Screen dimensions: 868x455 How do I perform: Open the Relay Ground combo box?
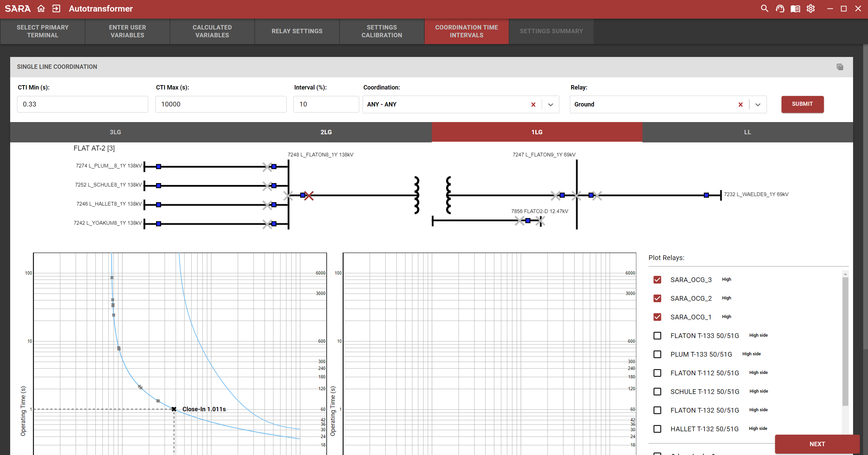(668, 104)
